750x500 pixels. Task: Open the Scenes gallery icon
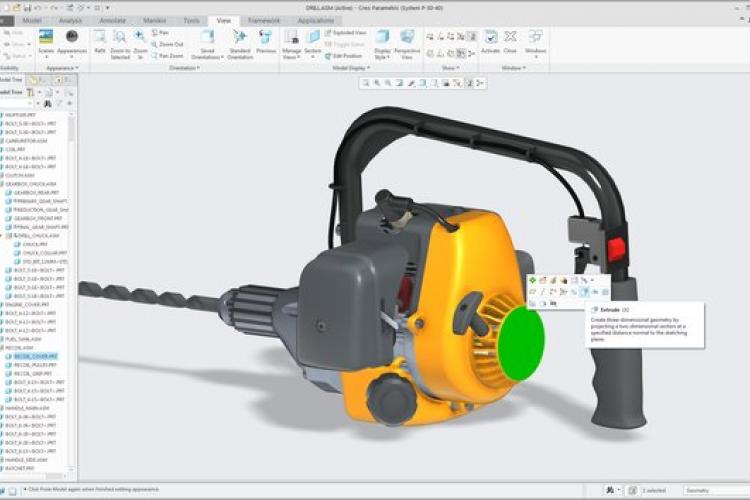[46, 37]
